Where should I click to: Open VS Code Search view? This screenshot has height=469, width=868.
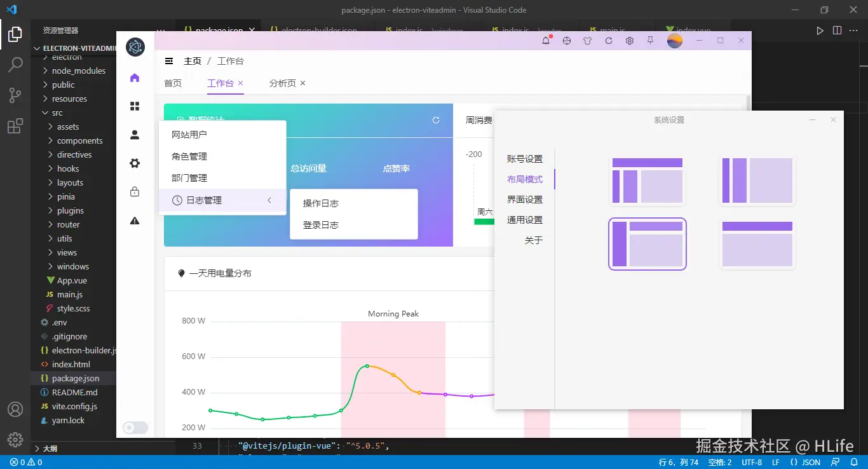(15, 65)
